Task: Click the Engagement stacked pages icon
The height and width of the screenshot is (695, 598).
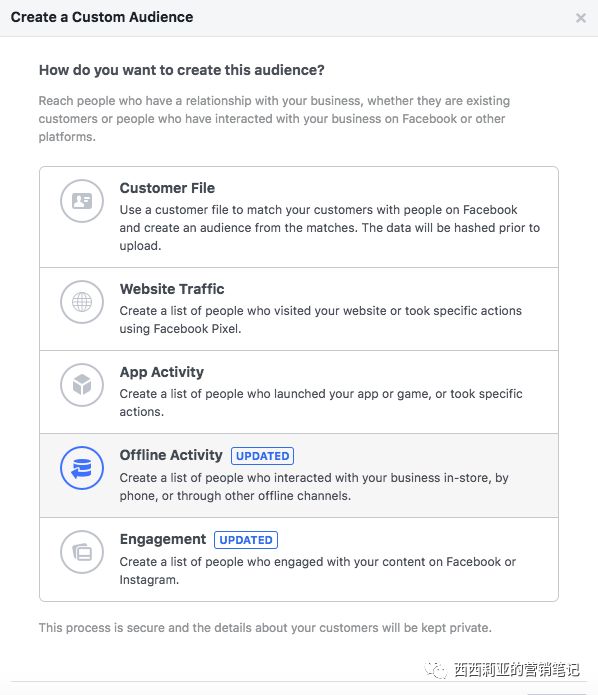Action: click(82, 552)
